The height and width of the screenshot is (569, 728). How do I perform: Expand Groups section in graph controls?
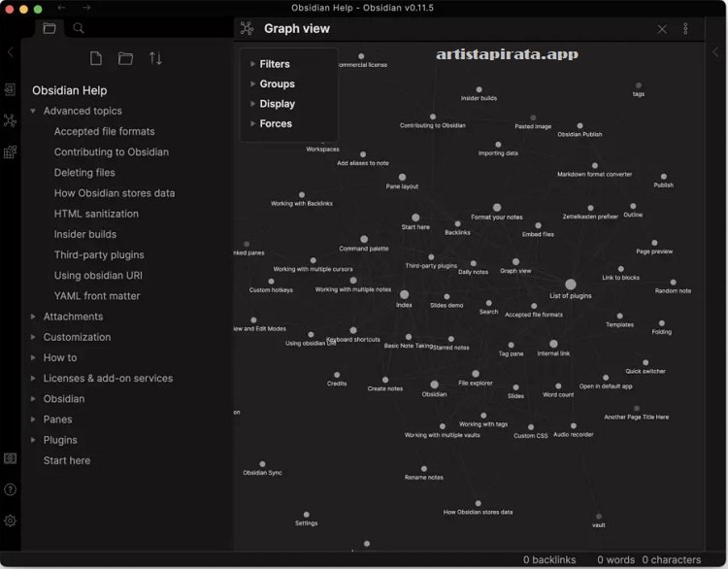tap(278, 84)
